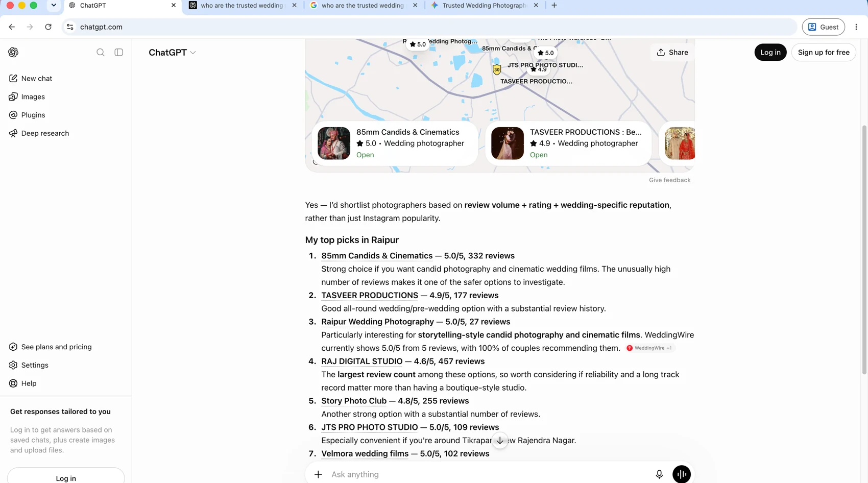The width and height of the screenshot is (868, 483).
Task: Switch to the Trusted Wedding Photograph tab
Action: pos(484,6)
